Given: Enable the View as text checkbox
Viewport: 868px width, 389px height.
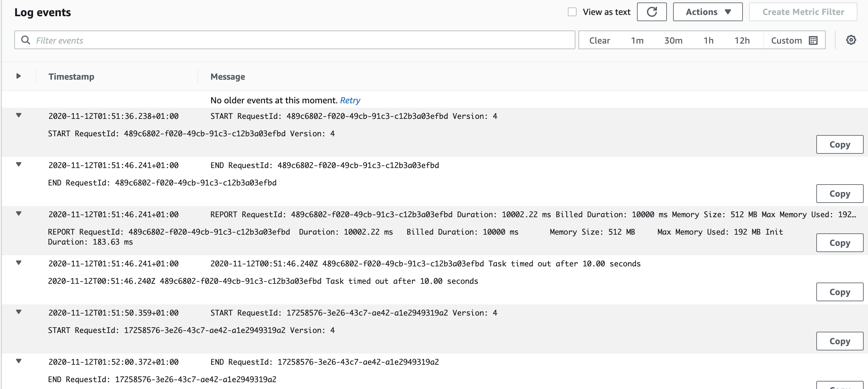Looking at the screenshot, I should 572,12.
